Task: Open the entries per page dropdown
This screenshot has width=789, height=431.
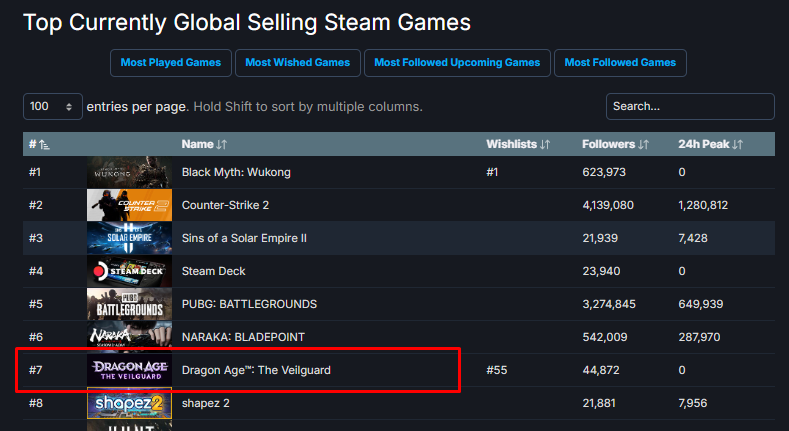Action: click(x=53, y=106)
